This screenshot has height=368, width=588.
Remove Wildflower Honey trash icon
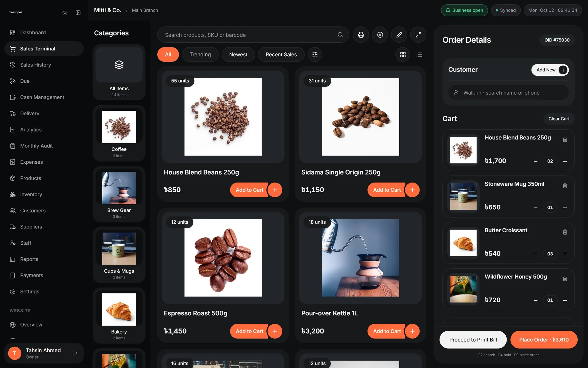coord(565,278)
